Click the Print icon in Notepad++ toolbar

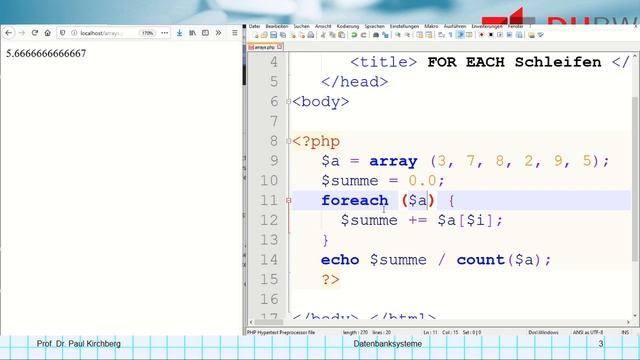point(311,35)
